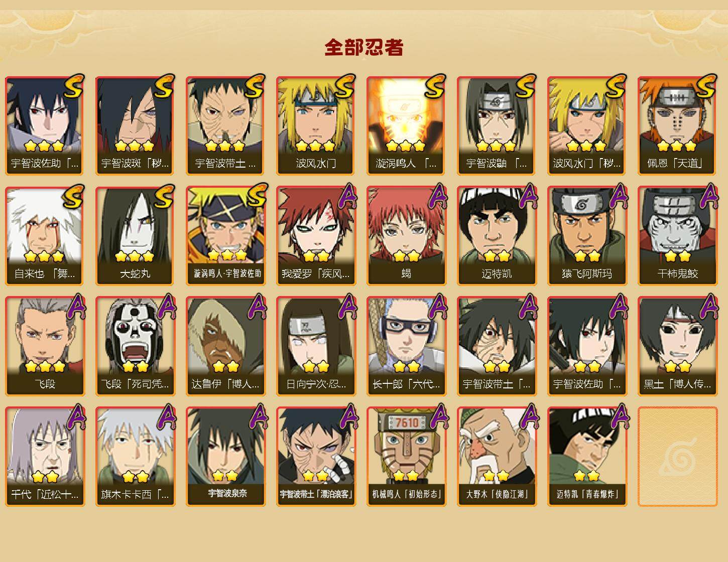This screenshot has width=728, height=562.
Task: Select the 大蛇丸 ninja card
Action: point(135,235)
